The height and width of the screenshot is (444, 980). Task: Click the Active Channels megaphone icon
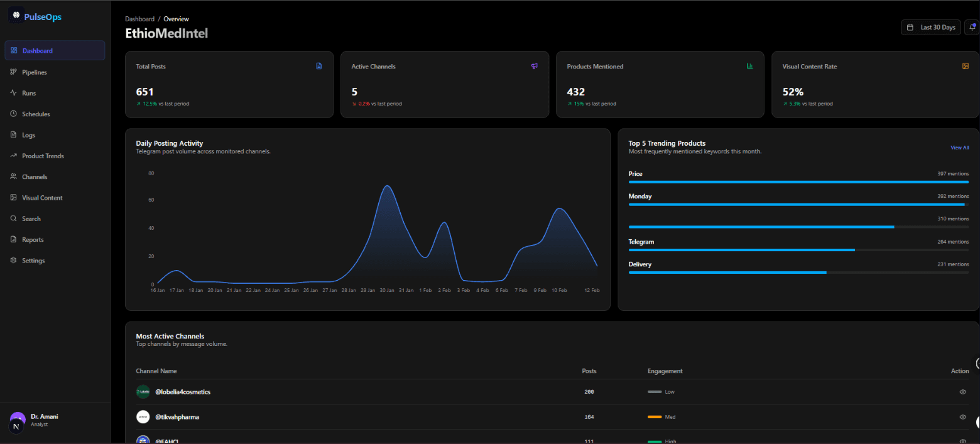[x=535, y=66]
